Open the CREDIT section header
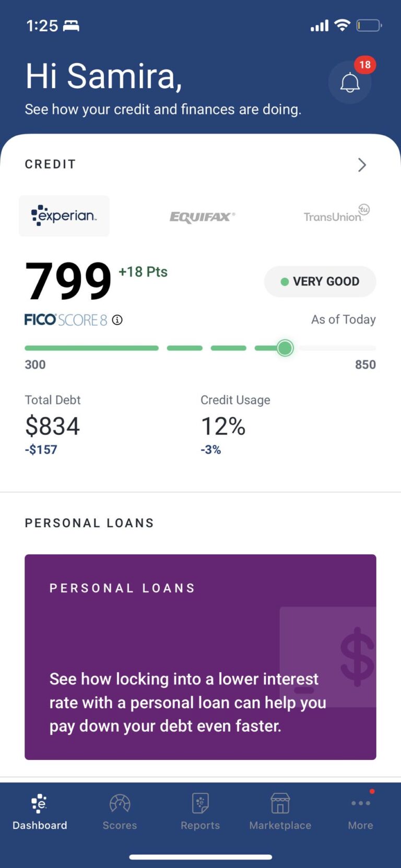 point(50,164)
